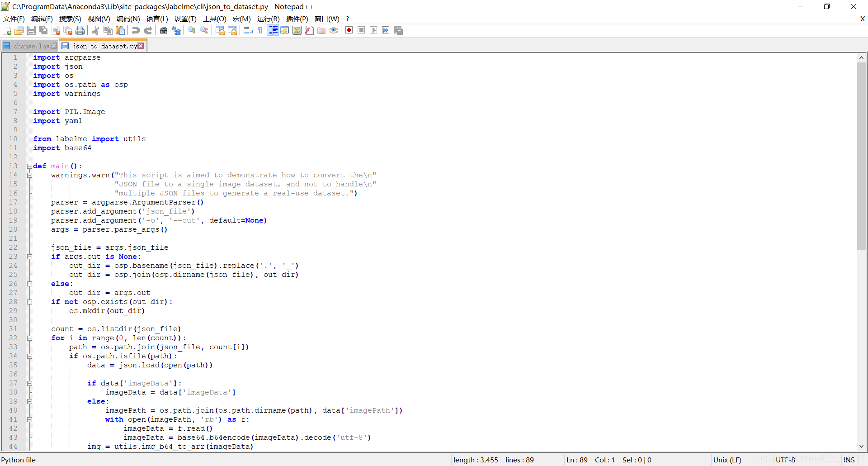Collapse fold at 'with open(imagePath' line 41
Viewport: 868px width, 466px height.
29,419
